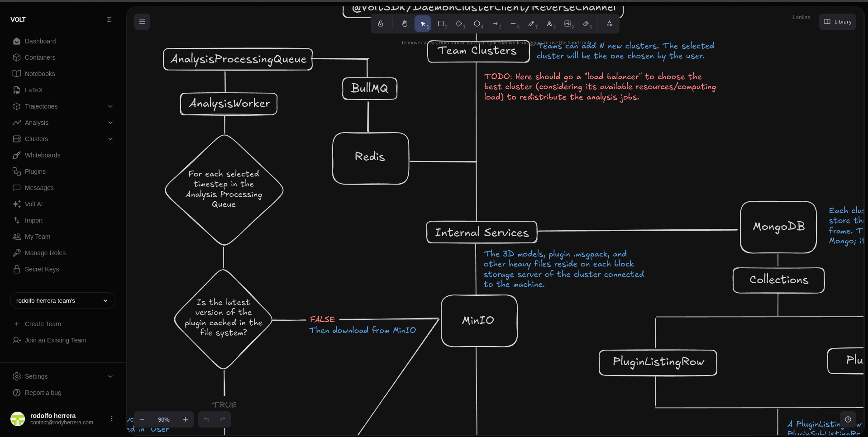Select the Diamond shape tool
868x437 pixels.
pos(459,24)
